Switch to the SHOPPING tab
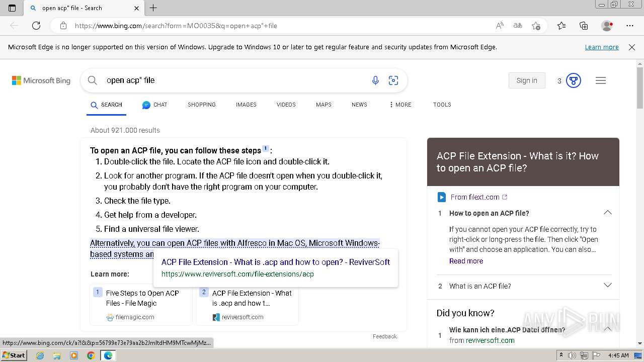644x362 pixels. coord(202,105)
